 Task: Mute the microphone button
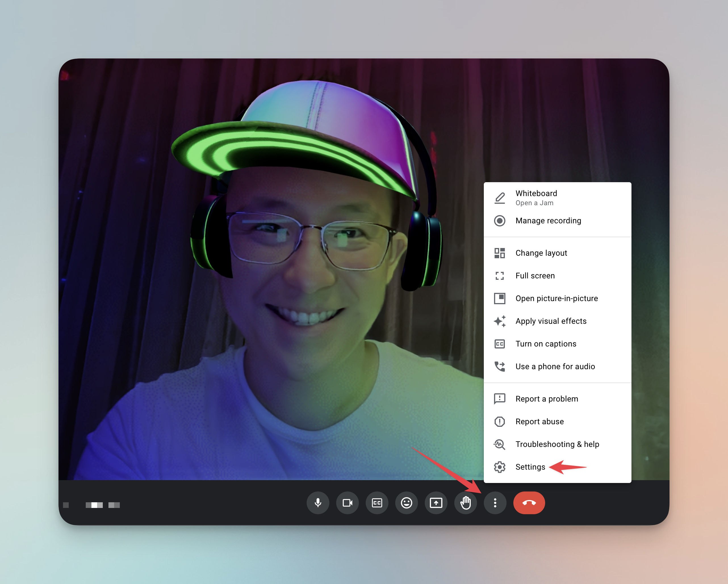tap(318, 503)
